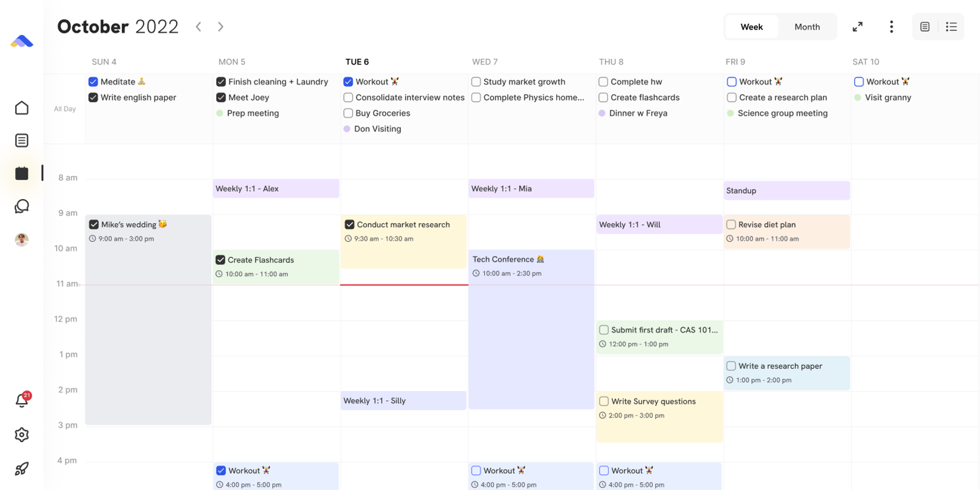Open the settings gear icon
Image resolution: width=980 pixels, height=490 pixels.
tap(21, 435)
